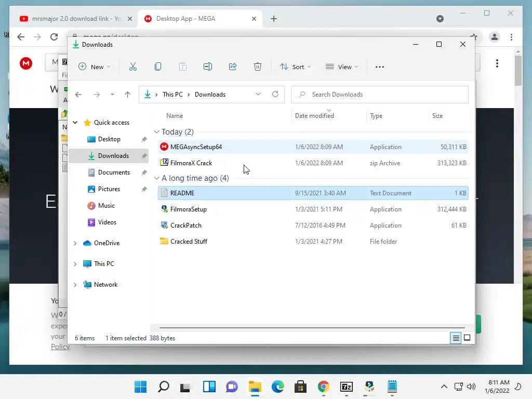Open taskbar Search magnifier
The image size is (532, 399).
coord(164,387)
